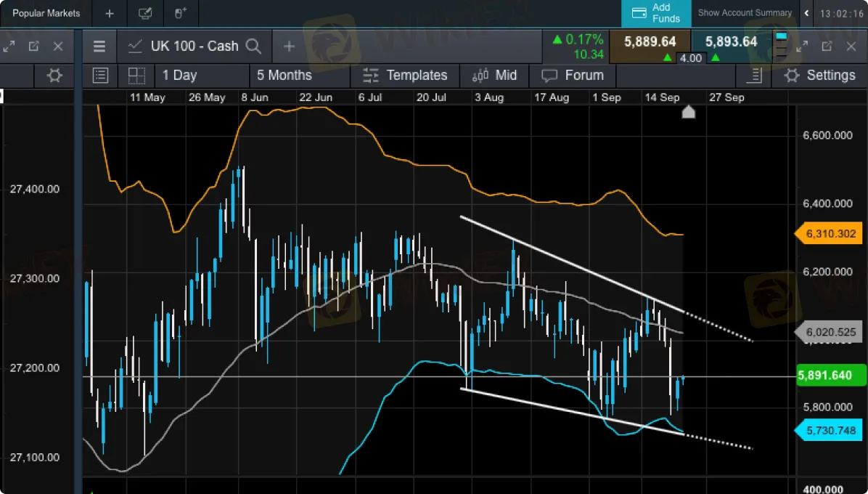Switch to the Popular Markets tab
The image size is (868, 494).
point(45,12)
